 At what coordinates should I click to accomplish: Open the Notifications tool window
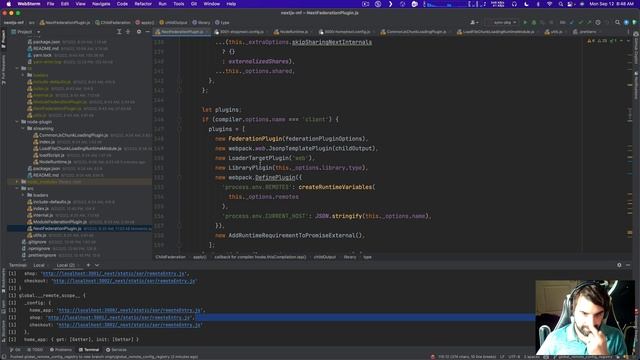(x=636, y=84)
